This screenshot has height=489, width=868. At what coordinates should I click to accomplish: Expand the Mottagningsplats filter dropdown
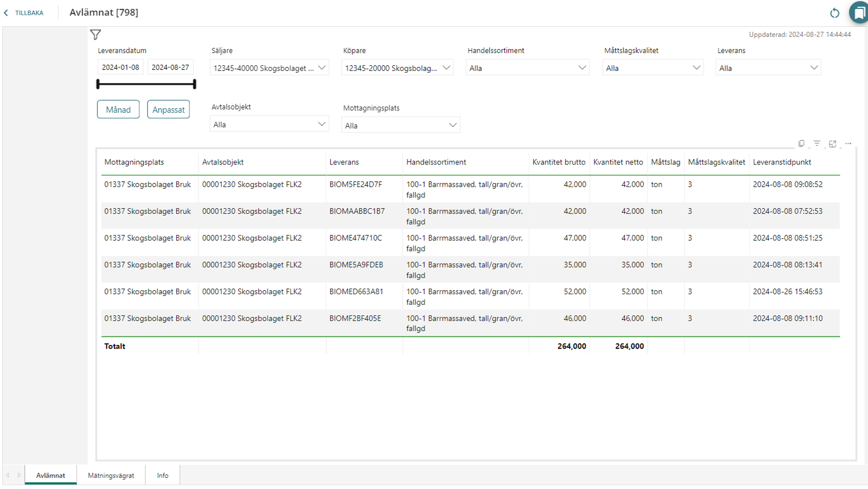[x=401, y=125]
